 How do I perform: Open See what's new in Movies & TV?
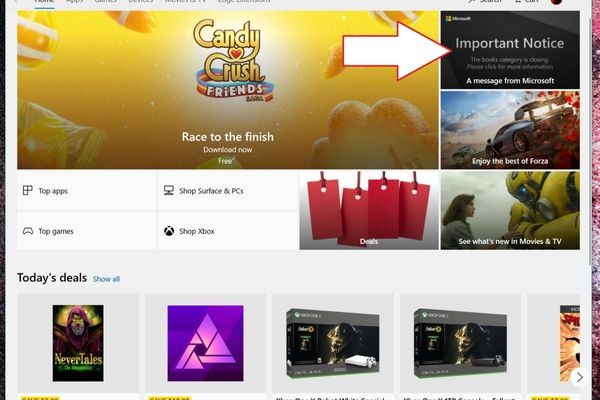pyautogui.click(x=510, y=210)
